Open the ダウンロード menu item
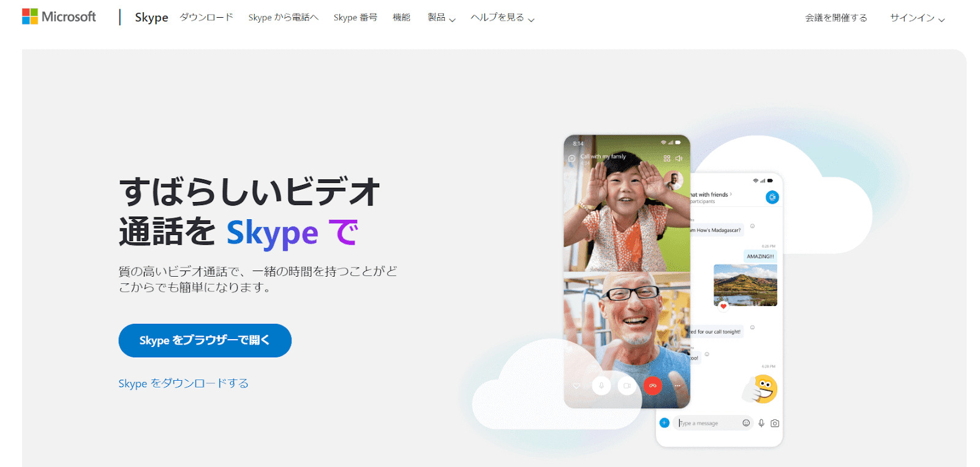 [x=206, y=17]
